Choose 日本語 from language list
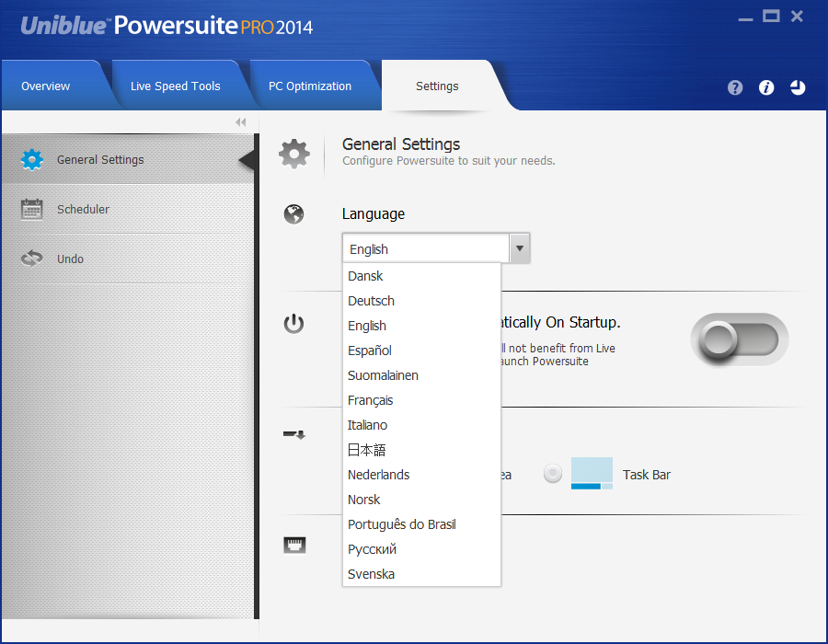This screenshot has width=828, height=644. 421,450
